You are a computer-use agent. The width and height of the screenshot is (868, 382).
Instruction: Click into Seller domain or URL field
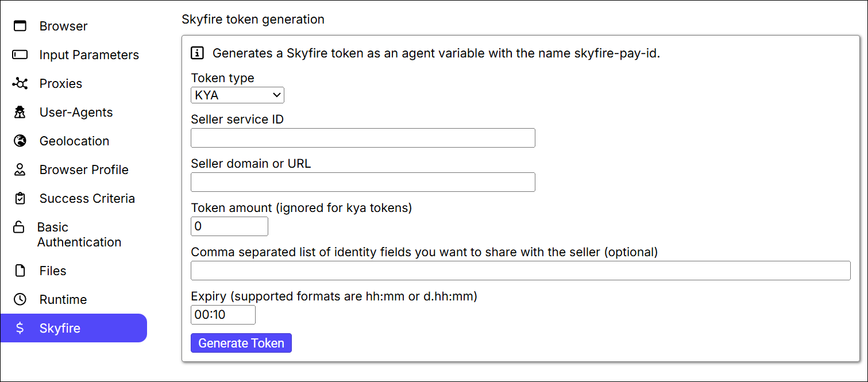coord(362,182)
